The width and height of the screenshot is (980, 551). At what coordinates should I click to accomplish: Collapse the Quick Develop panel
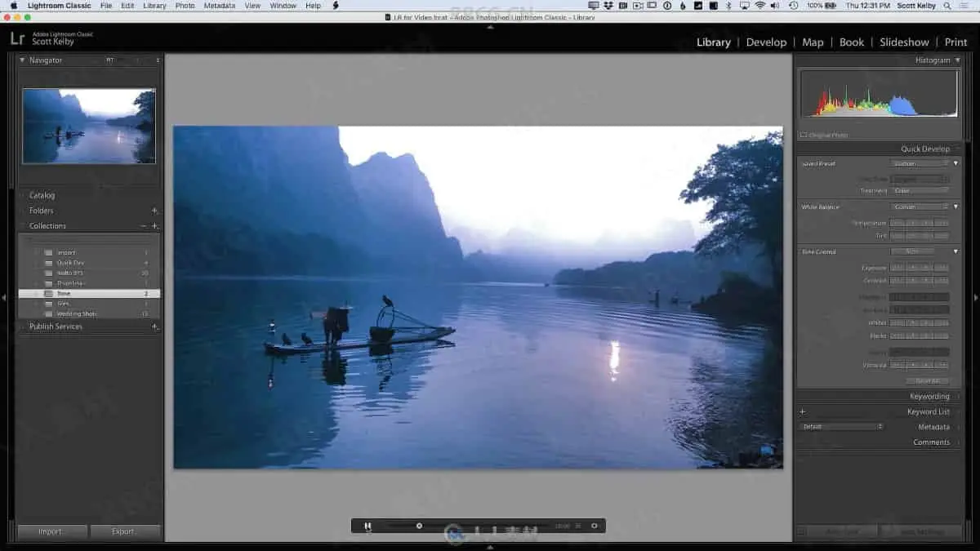(x=925, y=149)
